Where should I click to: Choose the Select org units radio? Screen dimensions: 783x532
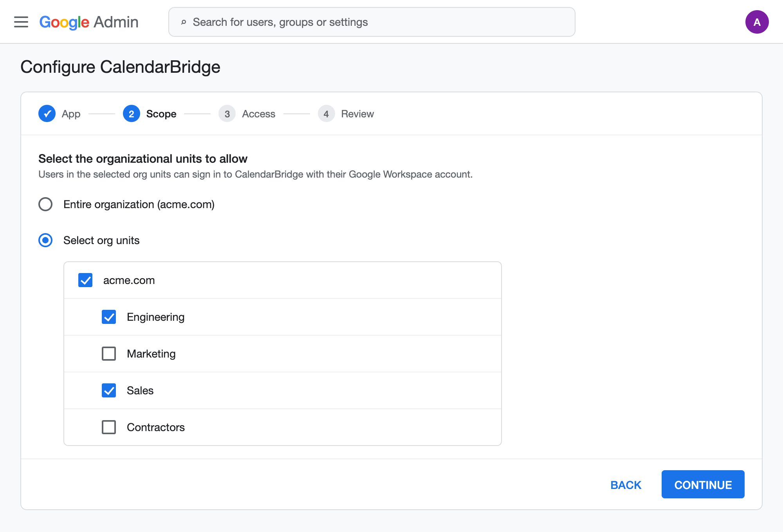click(x=45, y=240)
